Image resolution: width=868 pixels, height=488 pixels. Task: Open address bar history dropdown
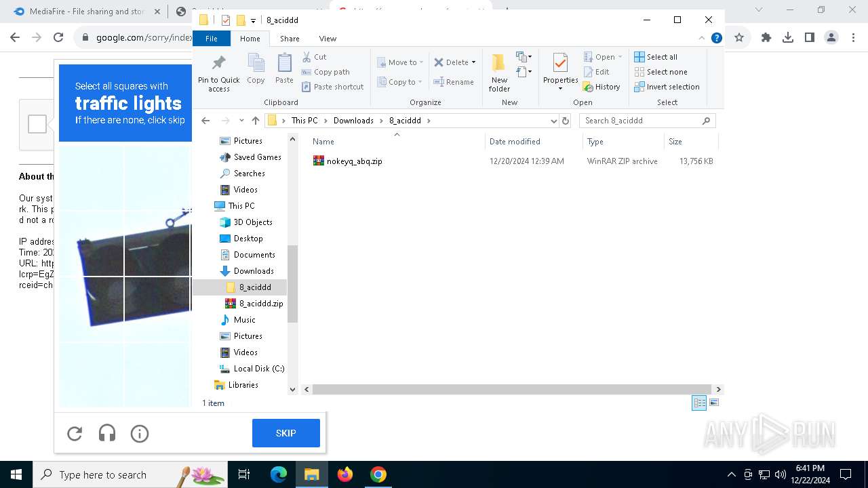click(554, 121)
